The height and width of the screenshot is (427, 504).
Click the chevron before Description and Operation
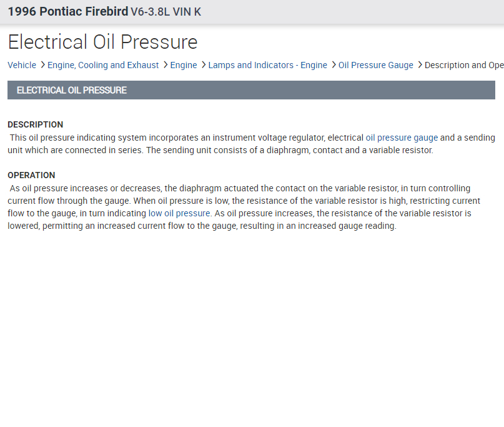point(420,65)
